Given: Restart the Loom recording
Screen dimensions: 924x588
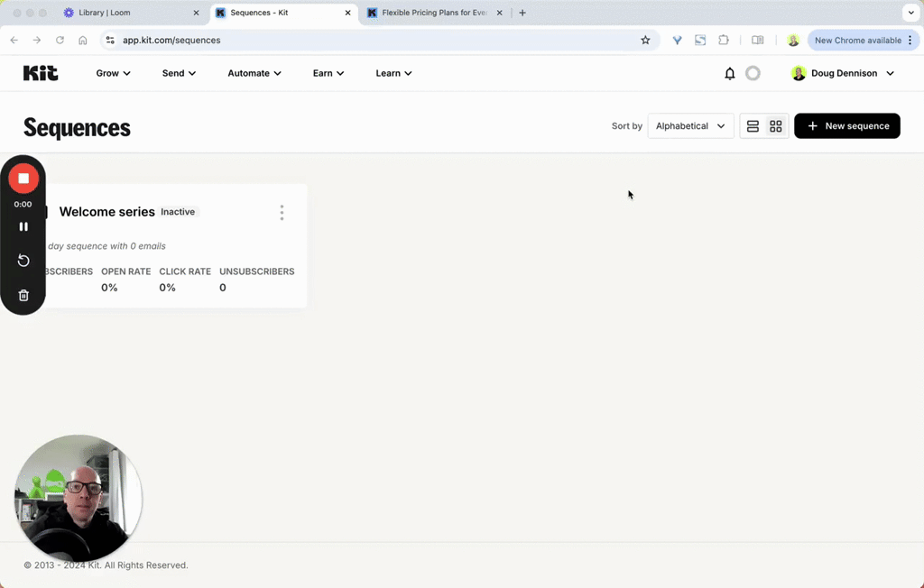Looking at the screenshot, I should click(x=23, y=260).
